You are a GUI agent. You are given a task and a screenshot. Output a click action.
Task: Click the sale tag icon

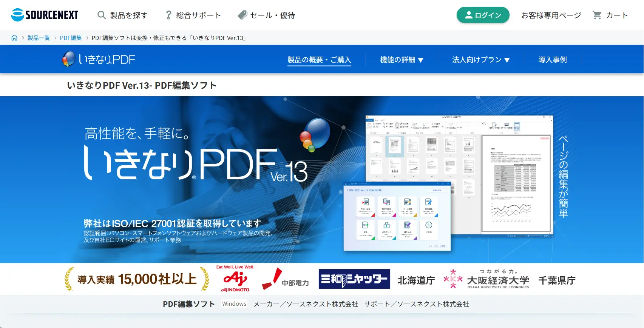pos(242,15)
